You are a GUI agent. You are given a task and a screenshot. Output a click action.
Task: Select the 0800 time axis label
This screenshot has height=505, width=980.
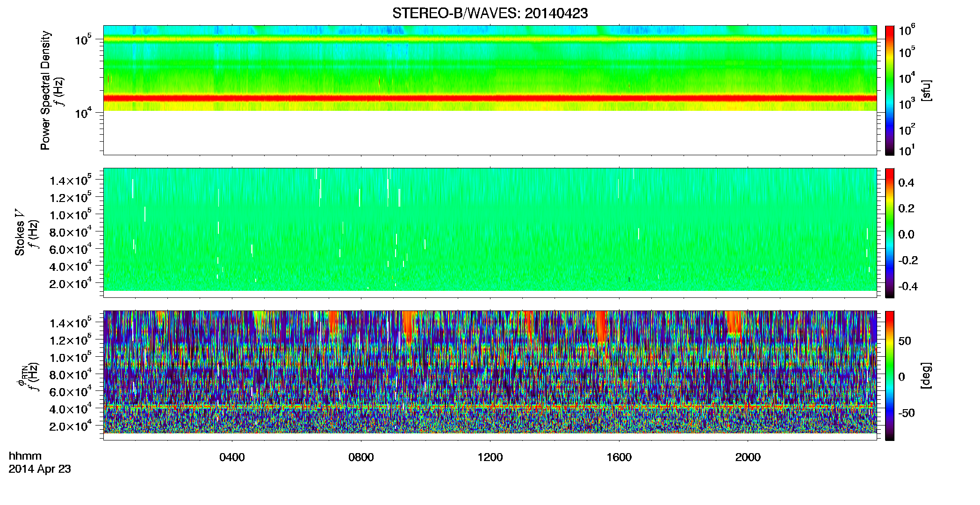click(361, 457)
